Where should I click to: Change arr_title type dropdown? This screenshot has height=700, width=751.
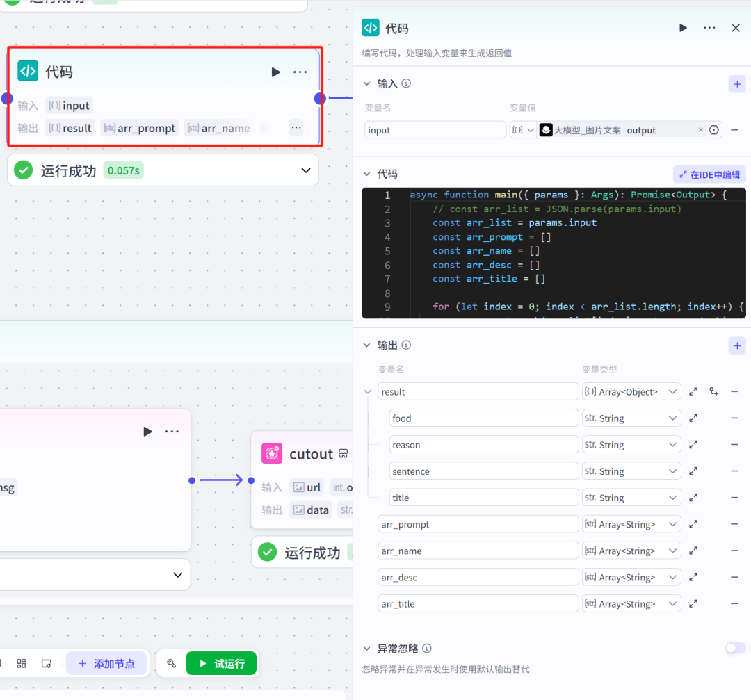tap(631, 604)
